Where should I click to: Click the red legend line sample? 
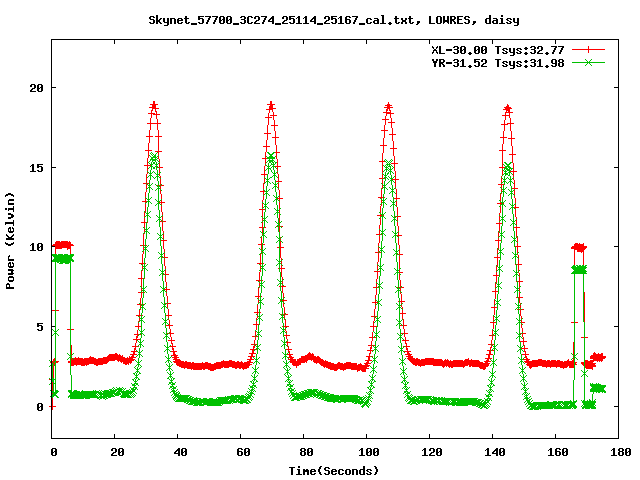tap(588, 50)
